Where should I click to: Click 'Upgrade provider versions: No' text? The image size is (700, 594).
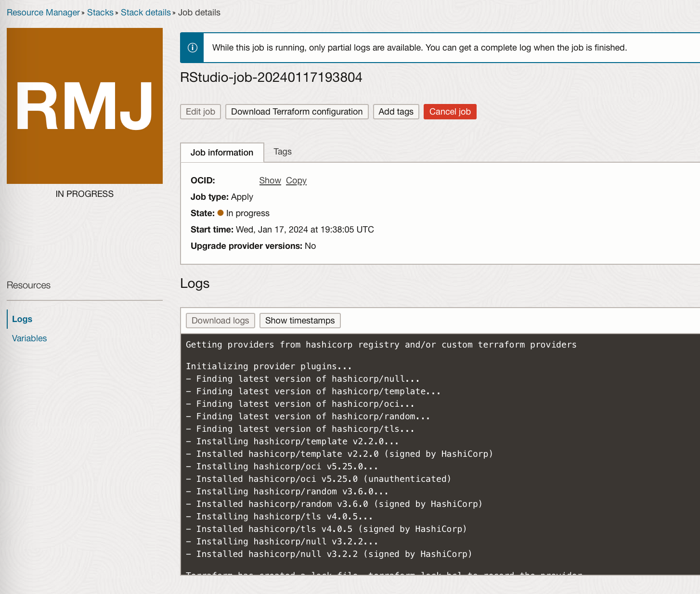point(253,246)
